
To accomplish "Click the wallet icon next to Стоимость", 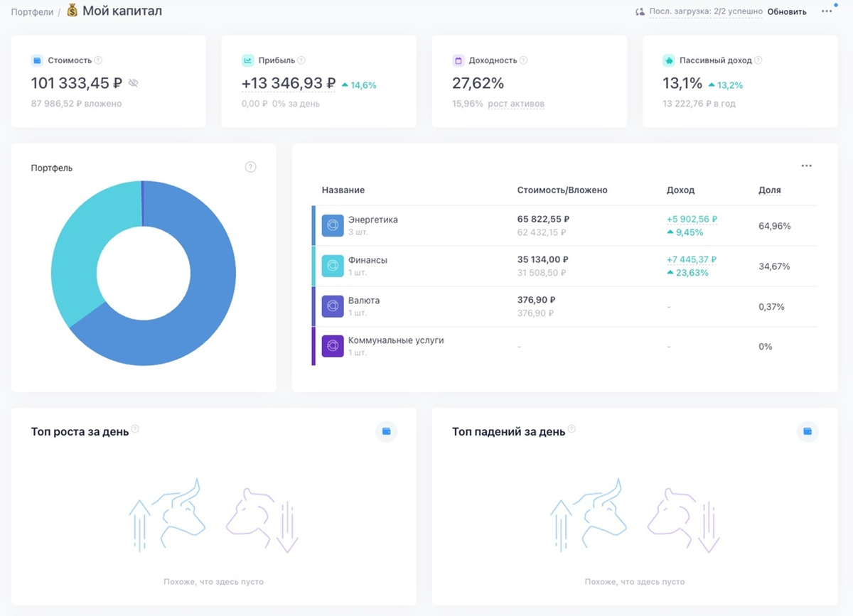I will 37,60.
